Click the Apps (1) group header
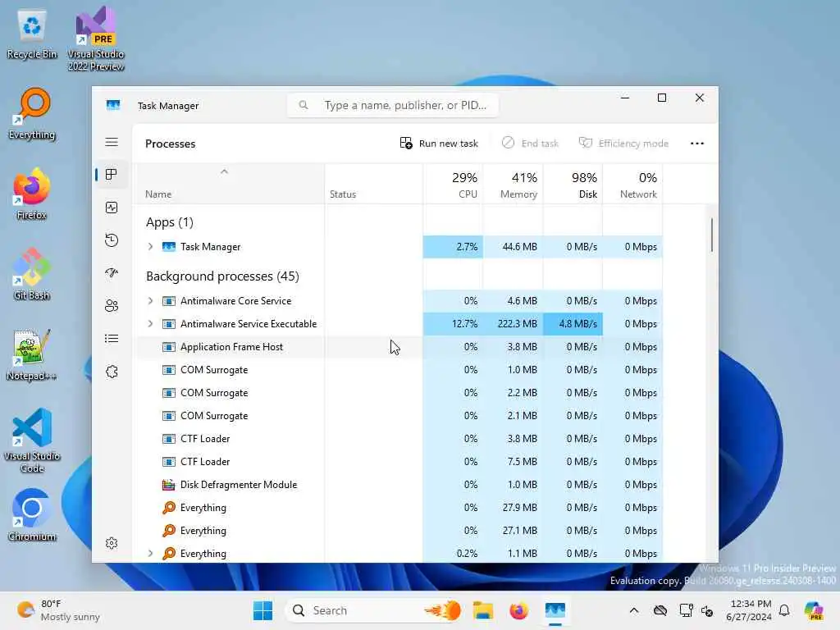The image size is (840, 630). coord(169,221)
